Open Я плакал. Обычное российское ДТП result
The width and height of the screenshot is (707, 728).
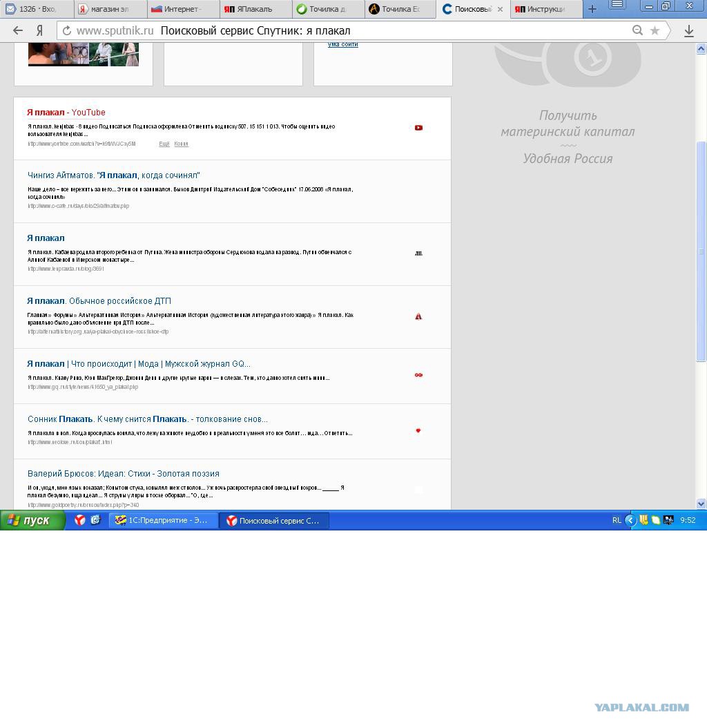click(x=99, y=301)
